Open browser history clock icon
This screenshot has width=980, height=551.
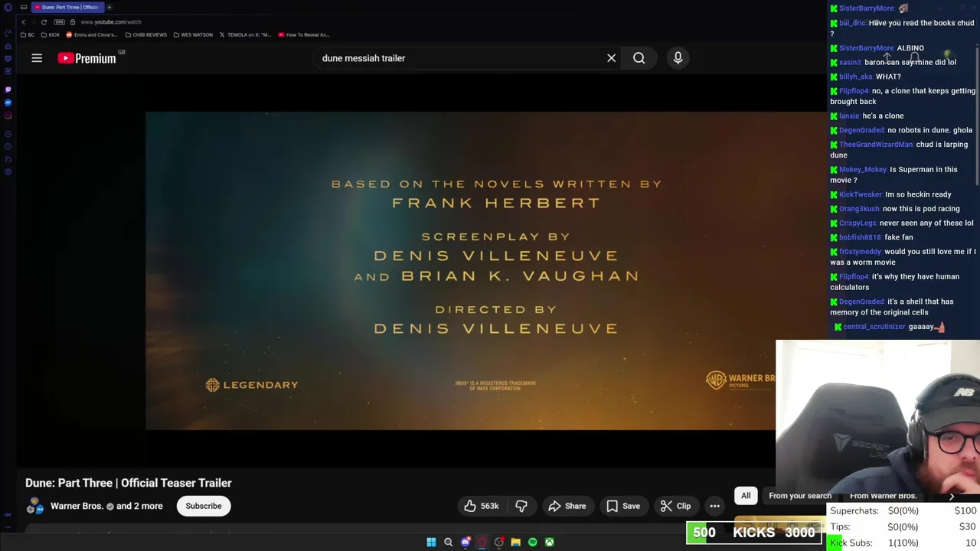(8, 147)
